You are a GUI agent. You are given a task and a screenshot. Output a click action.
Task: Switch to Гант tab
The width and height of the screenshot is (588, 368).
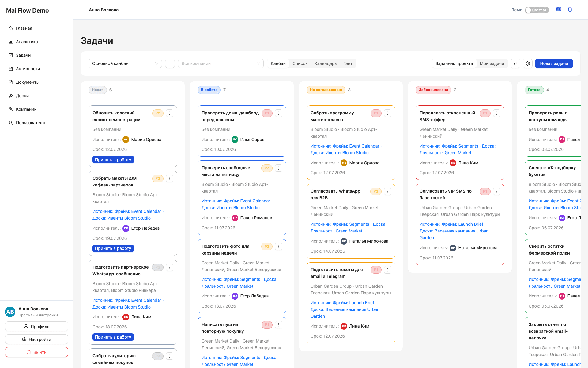(348, 63)
